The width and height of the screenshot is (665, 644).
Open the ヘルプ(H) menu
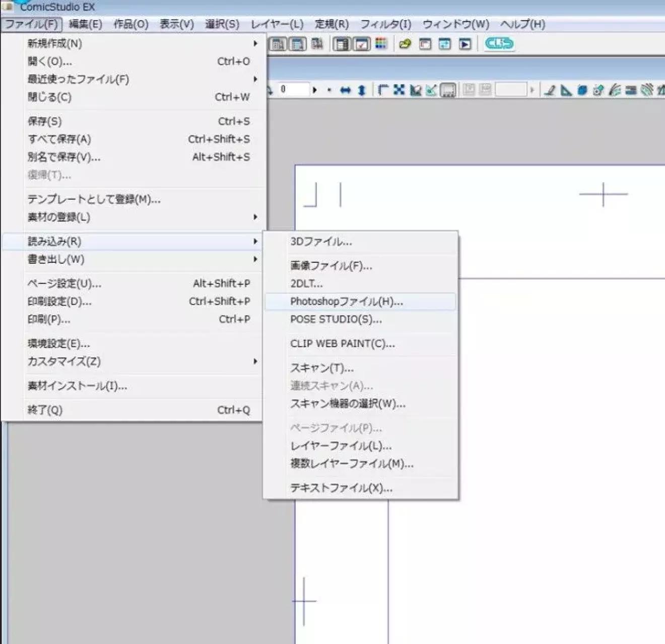[x=522, y=24]
